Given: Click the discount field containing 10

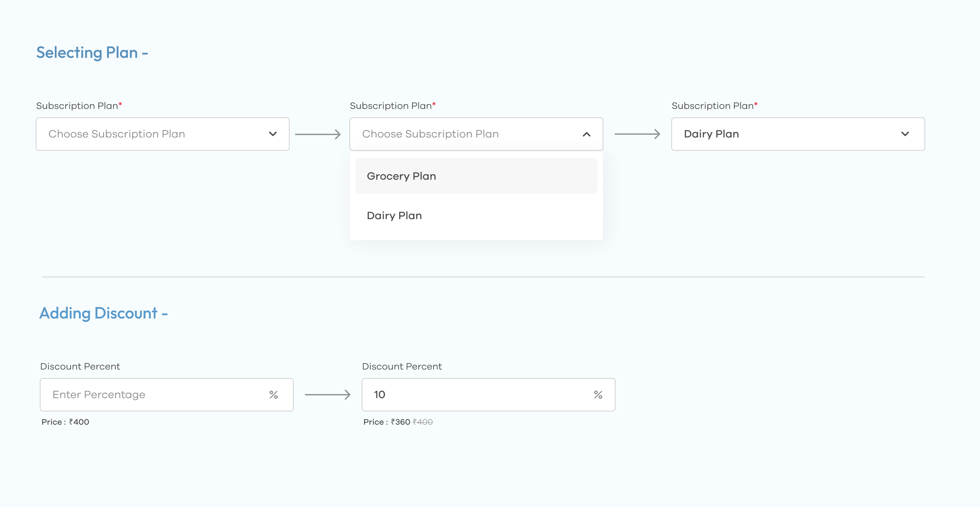Looking at the screenshot, I should click(489, 394).
